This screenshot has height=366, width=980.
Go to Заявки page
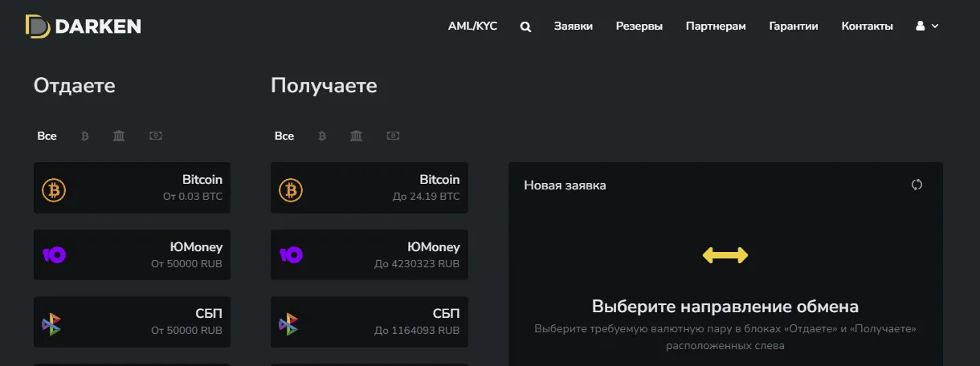[x=573, y=26]
